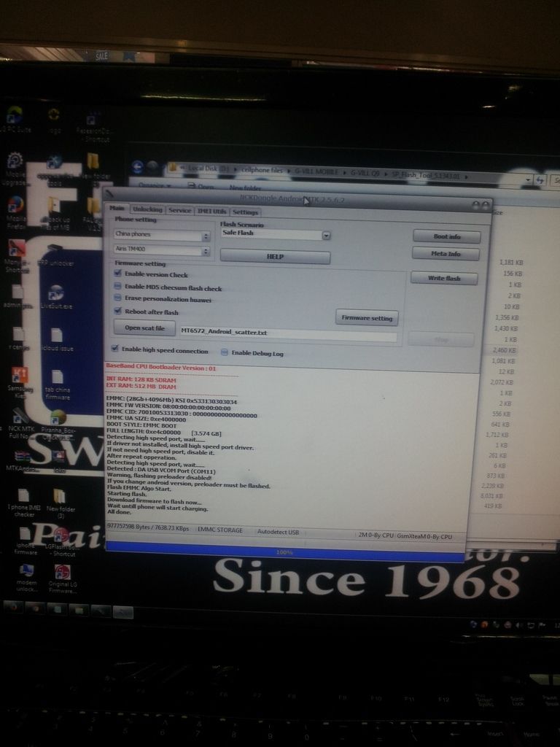
Task: Disable the Enable version Check checkbox
Action: click(x=118, y=274)
